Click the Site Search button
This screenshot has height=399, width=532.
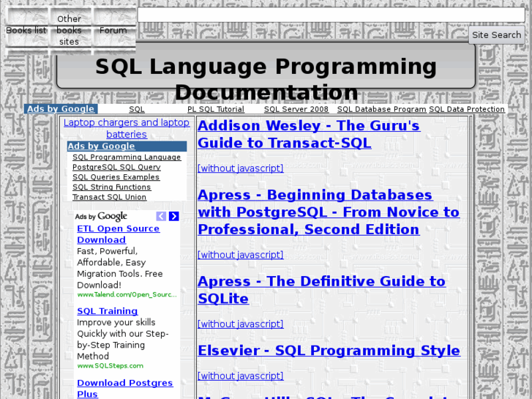click(x=497, y=34)
